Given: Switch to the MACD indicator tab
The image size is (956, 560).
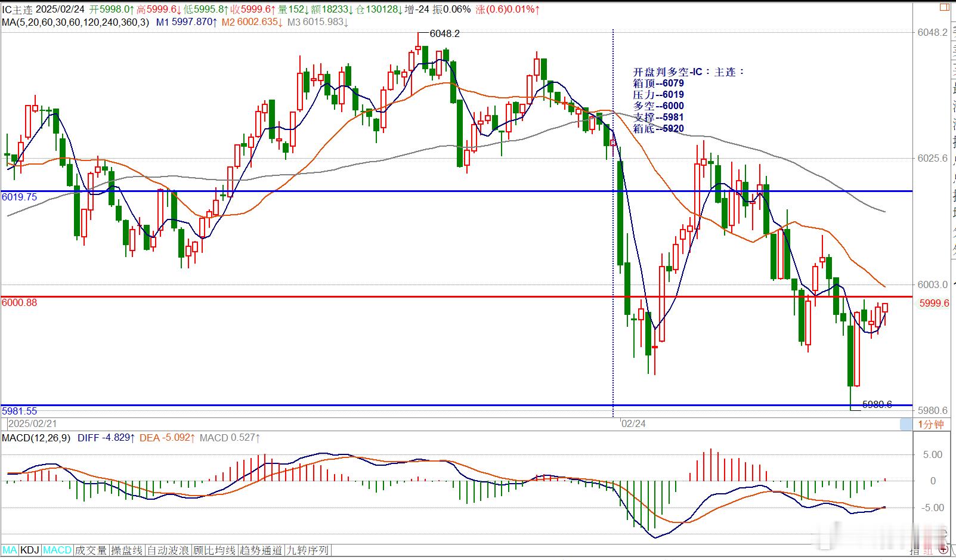Looking at the screenshot, I should coord(57,550).
